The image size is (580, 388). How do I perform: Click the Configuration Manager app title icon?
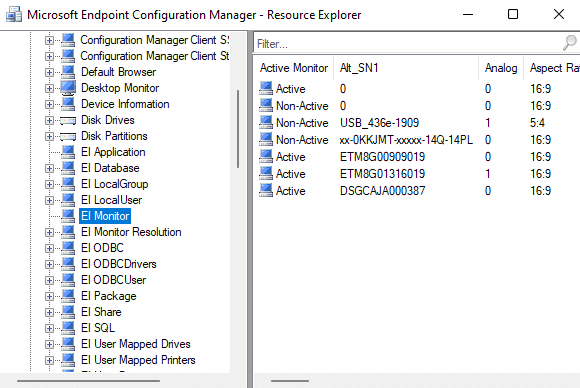click(14, 15)
